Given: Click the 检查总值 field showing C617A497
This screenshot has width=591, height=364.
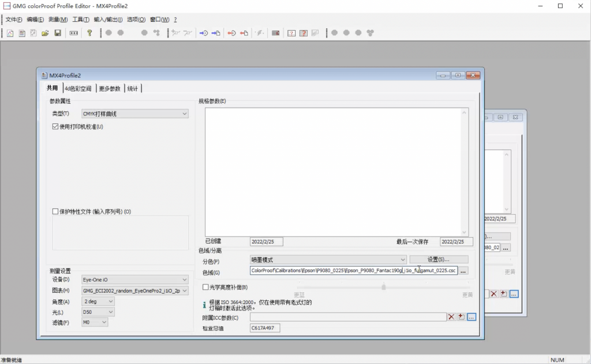Looking at the screenshot, I should coord(264,328).
